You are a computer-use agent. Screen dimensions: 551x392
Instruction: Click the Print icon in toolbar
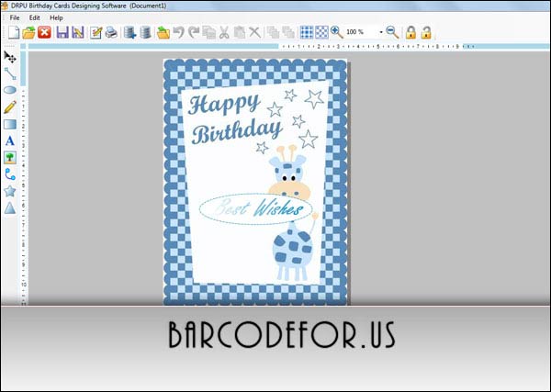(111, 33)
